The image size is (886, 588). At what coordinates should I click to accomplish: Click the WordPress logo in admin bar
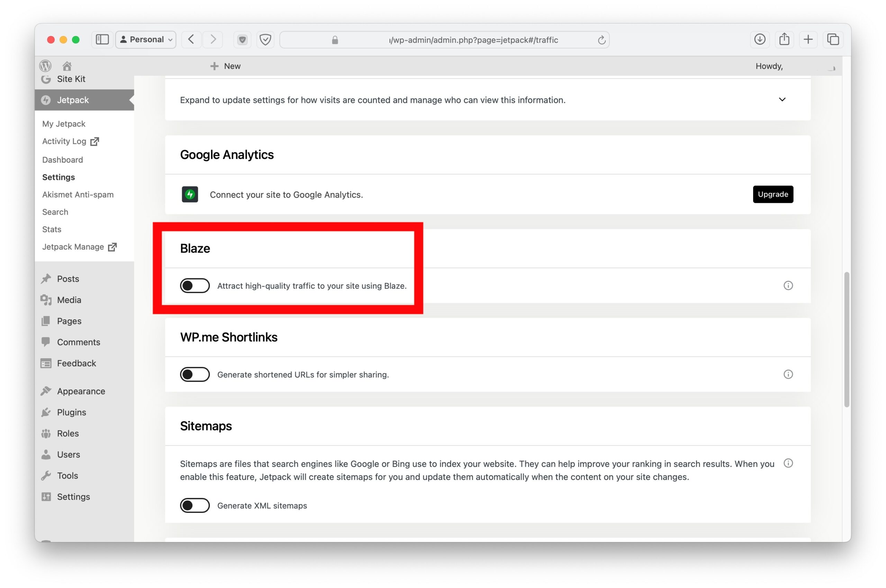click(45, 66)
